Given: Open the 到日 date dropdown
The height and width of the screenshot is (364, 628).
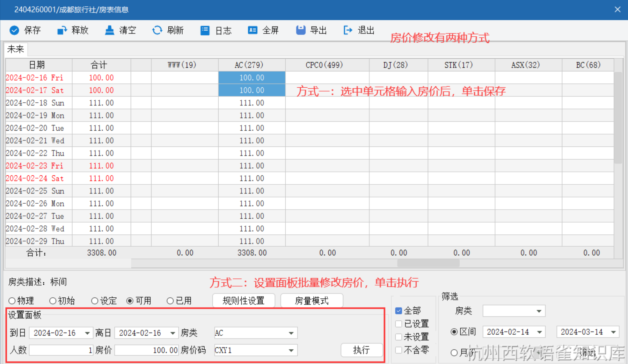Looking at the screenshot, I should pos(87,333).
